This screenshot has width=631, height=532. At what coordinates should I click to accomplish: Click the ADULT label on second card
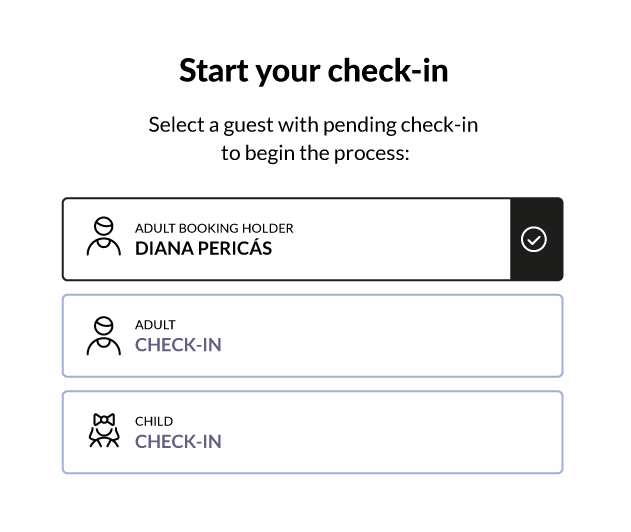point(155,325)
